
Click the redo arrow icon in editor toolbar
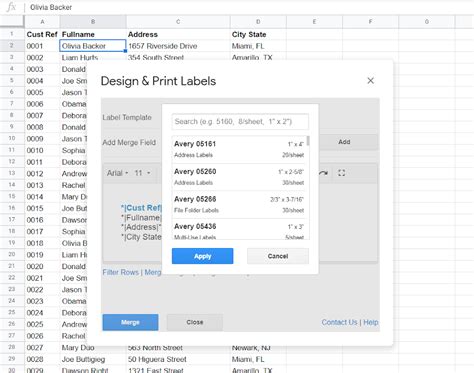click(x=323, y=173)
